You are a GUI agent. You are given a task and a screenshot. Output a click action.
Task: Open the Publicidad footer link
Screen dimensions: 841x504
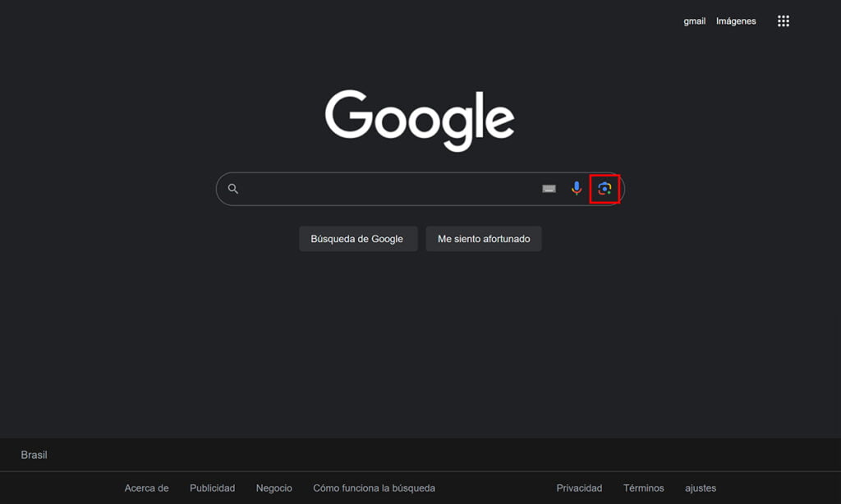tap(213, 488)
